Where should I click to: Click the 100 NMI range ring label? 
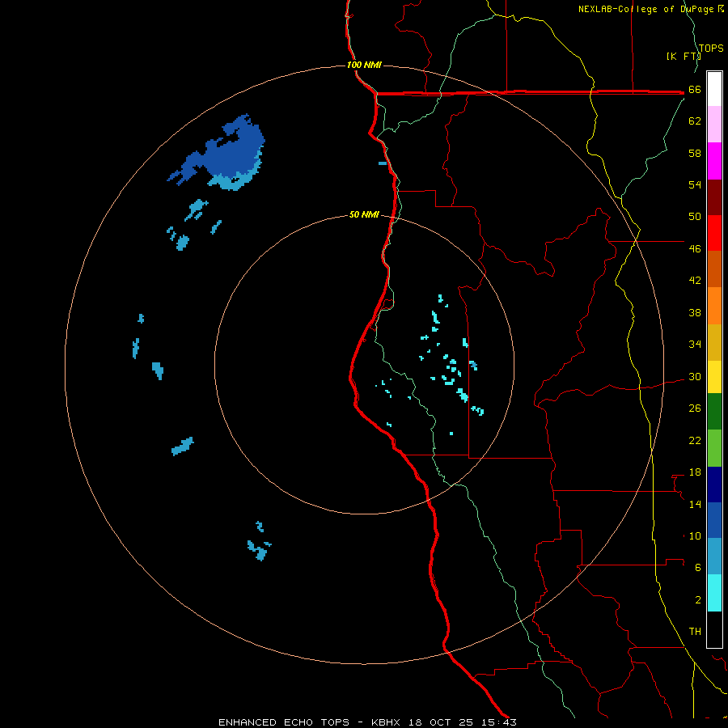[364, 65]
